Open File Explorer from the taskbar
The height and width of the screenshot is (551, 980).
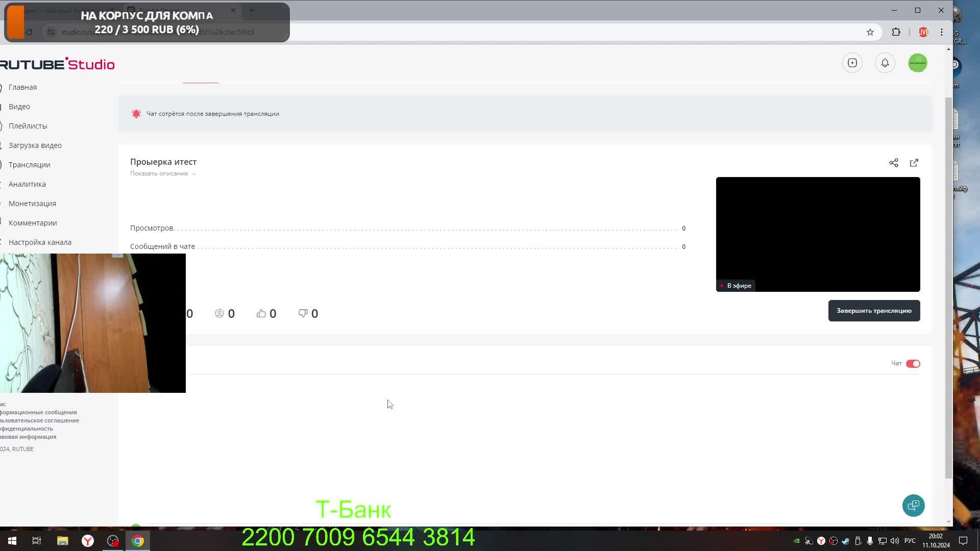(x=62, y=541)
